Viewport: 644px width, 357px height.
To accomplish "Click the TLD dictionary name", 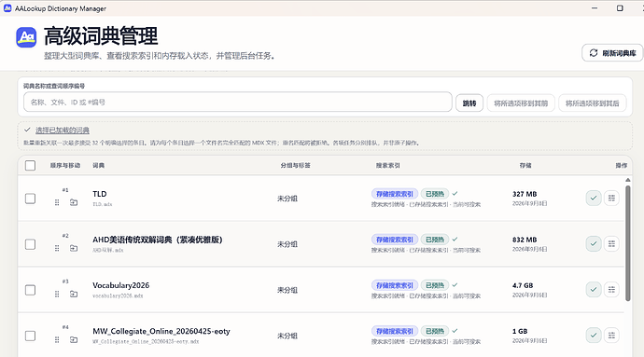I will (99, 194).
